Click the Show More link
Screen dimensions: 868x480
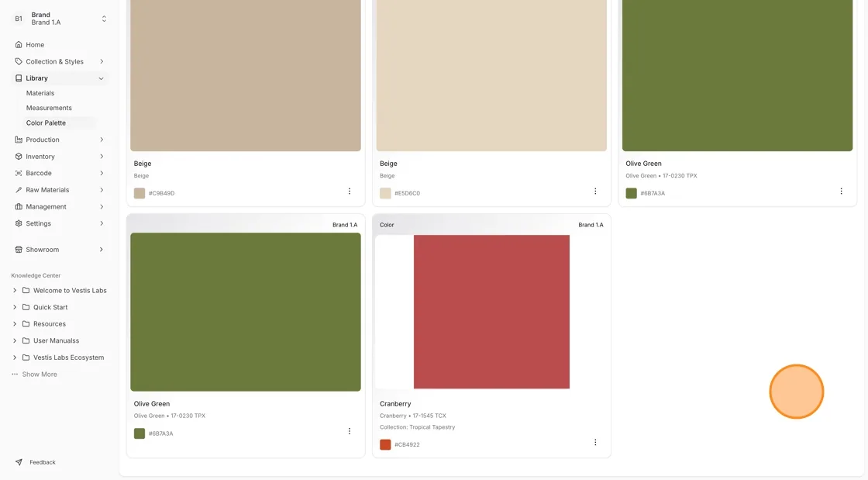[40, 375]
